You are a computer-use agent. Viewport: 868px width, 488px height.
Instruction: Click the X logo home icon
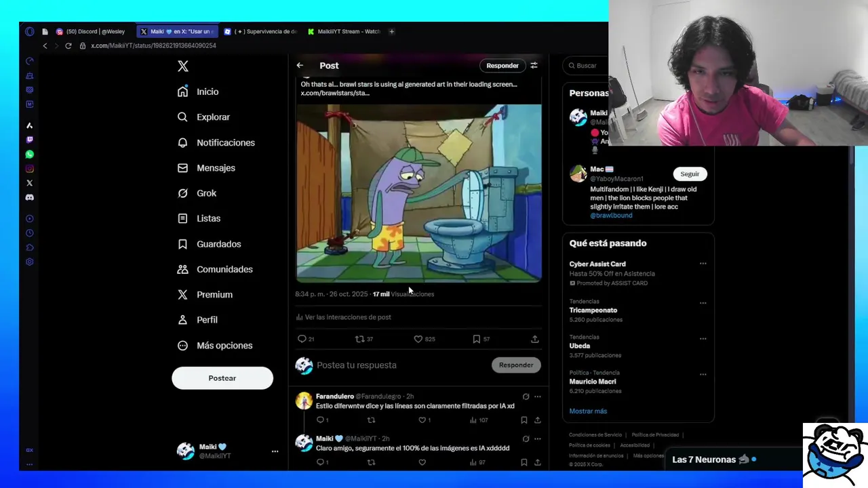(x=182, y=66)
